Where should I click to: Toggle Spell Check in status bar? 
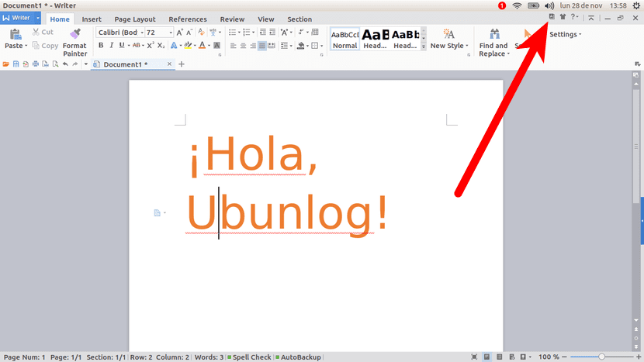pyautogui.click(x=248, y=357)
